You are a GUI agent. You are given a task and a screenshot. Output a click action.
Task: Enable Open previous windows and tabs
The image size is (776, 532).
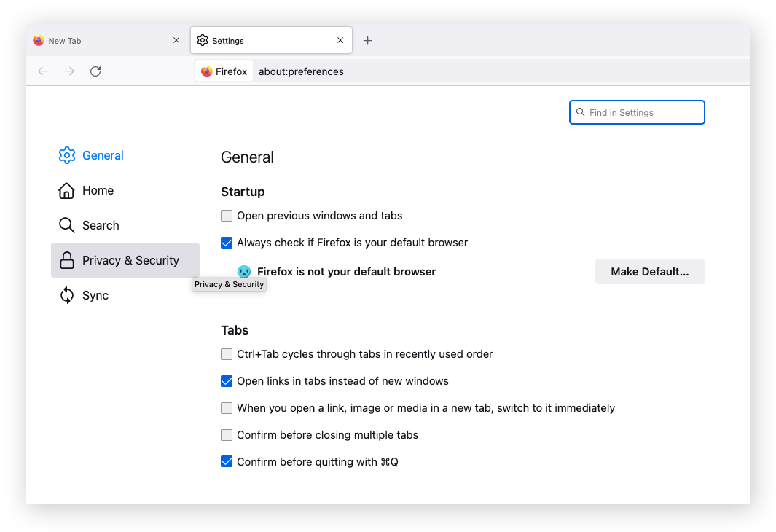click(x=227, y=216)
